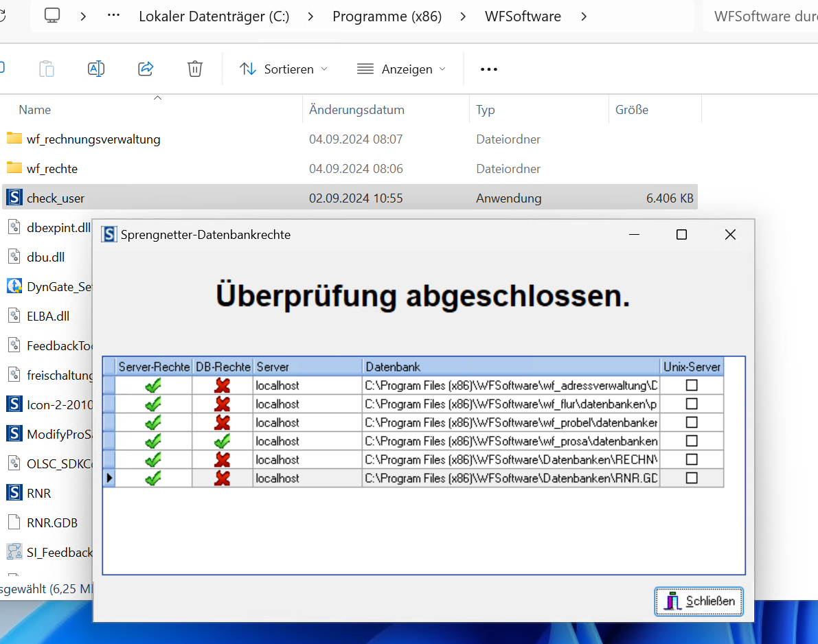Click the wf_rechnungsverwaltung folder icon

14,139
